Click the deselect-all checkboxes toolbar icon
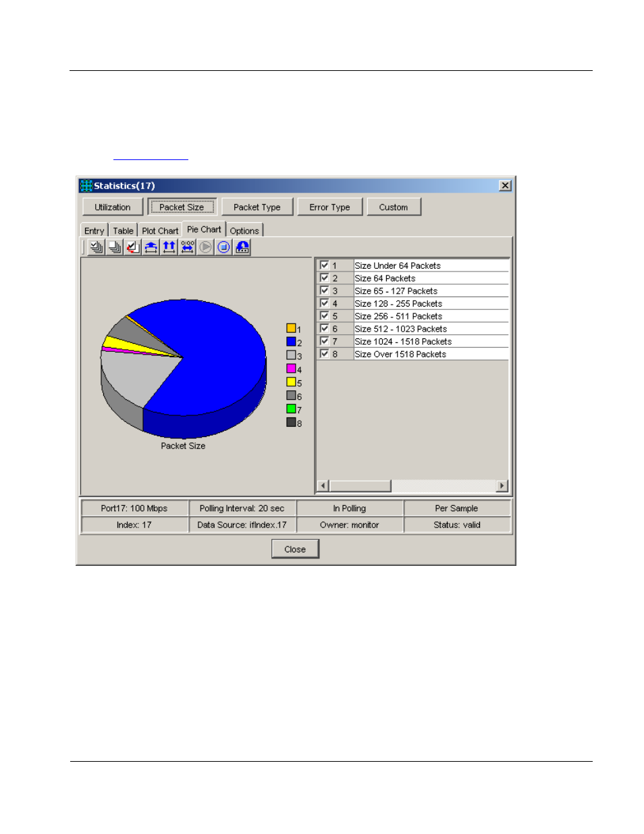Viewport: 644px width, 834px height. pos(115,247)
